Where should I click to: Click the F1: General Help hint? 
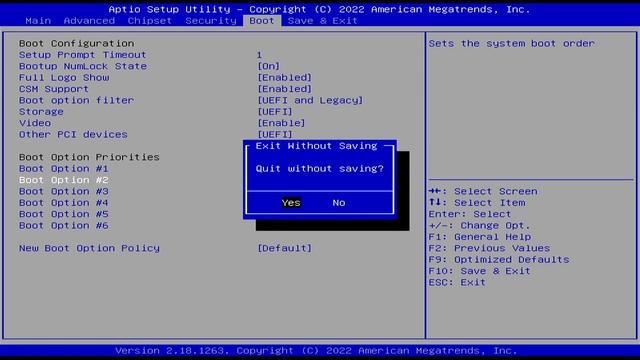(x=480, y=237)
